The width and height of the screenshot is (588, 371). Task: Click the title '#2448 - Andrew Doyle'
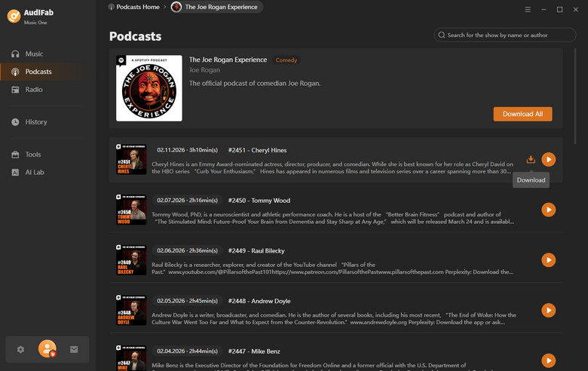click(x=259, y=301)
